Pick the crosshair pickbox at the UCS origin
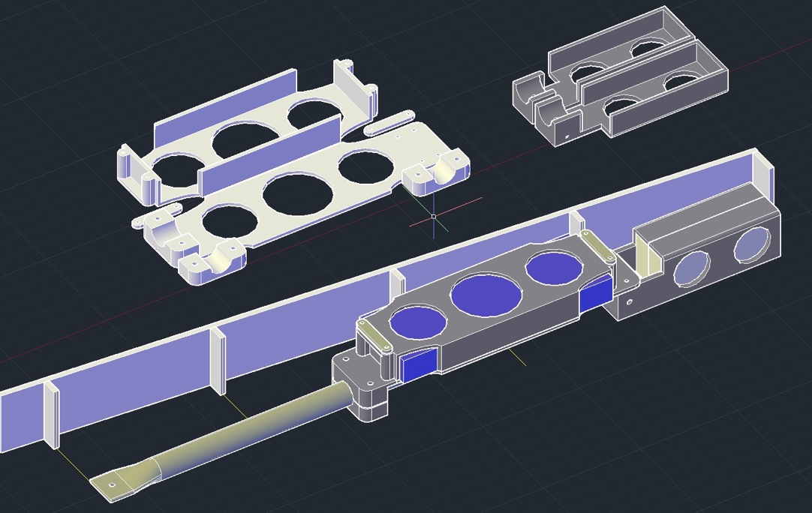812x513 pixels. coord(434,217)
